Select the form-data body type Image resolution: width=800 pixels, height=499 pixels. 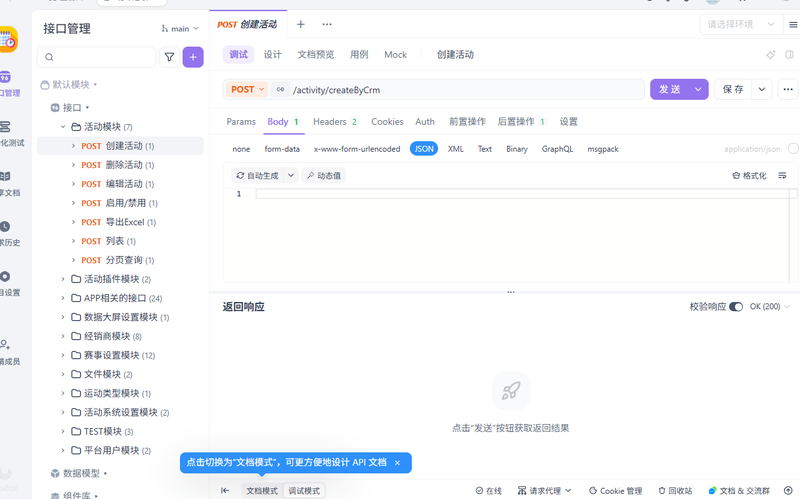point(282,149)
